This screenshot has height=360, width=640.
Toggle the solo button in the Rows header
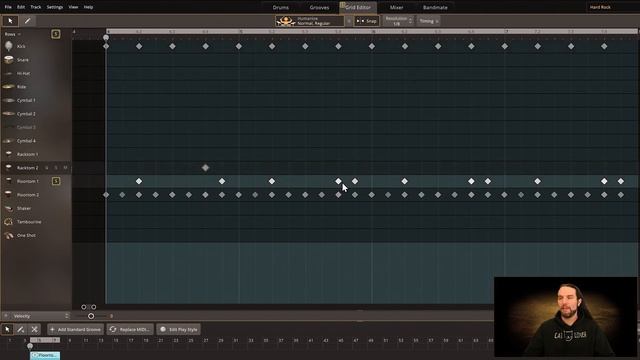pyautogui.click(x=56, y=34)
